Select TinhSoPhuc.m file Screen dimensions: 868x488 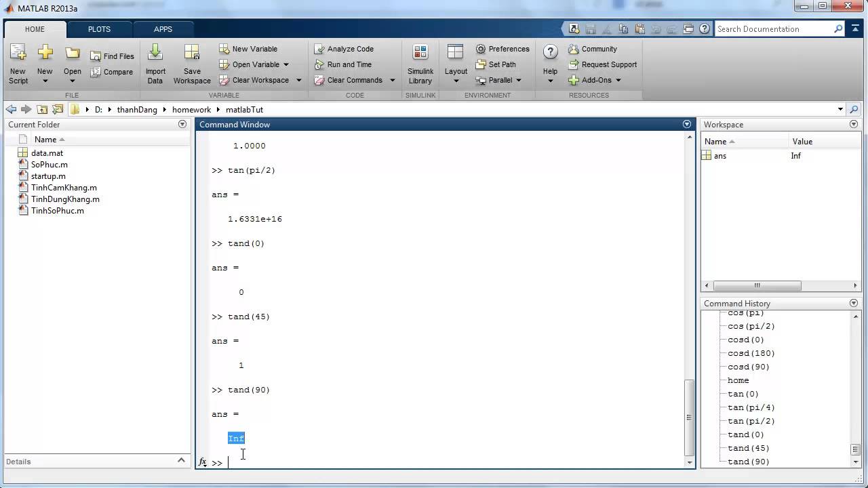pyautogui.click(x=58, y=211)
